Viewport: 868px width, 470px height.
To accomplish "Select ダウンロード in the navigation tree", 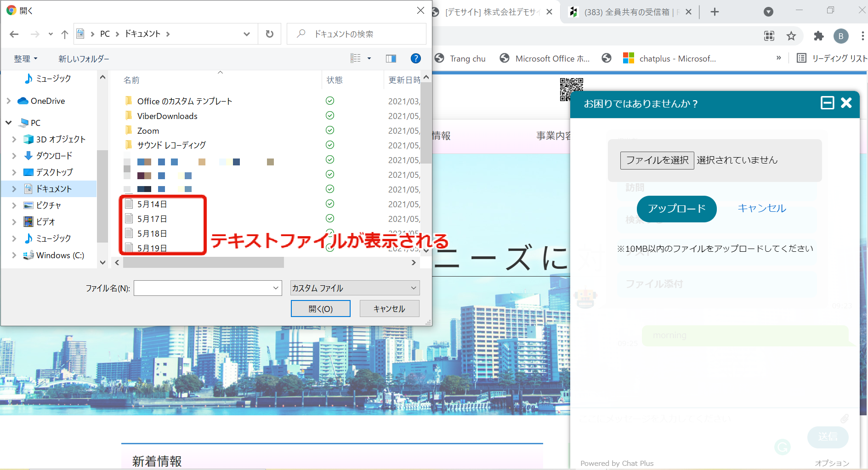I will pyautogui.click(x=54, y=156).
